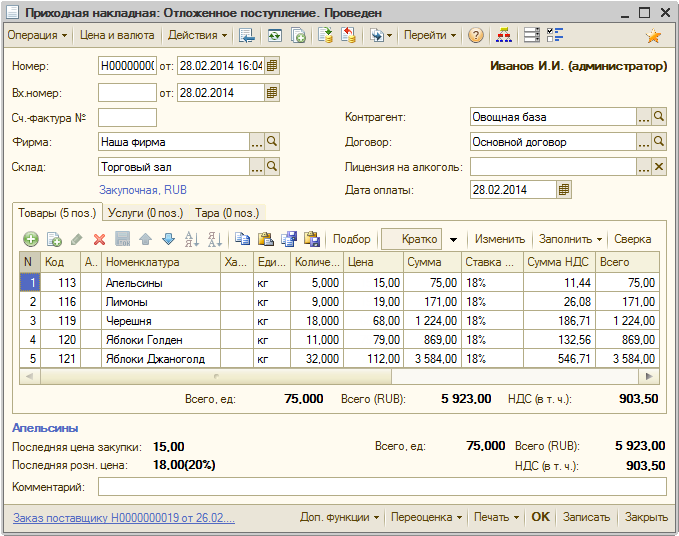
Task: Open the Действия dropdown menu
Action: [x=197, y=35]
